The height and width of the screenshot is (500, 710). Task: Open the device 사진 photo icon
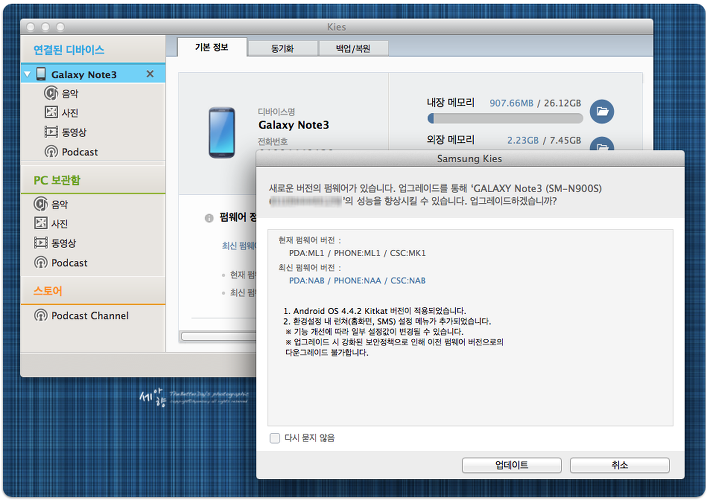pyautogui.click(x=51, y=112)
